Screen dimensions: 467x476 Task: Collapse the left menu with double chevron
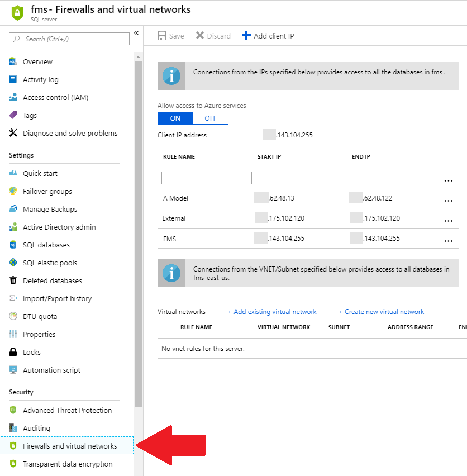pos(136,33)
